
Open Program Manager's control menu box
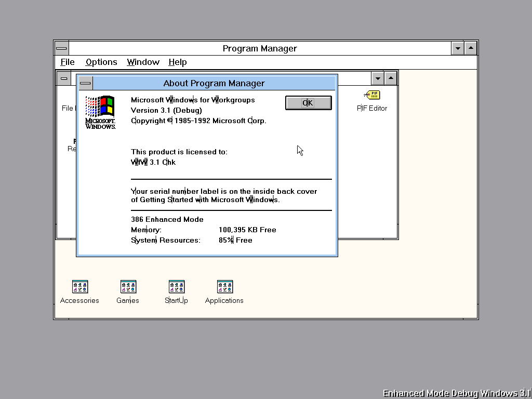pyautogui.click(x=61, y=48)
